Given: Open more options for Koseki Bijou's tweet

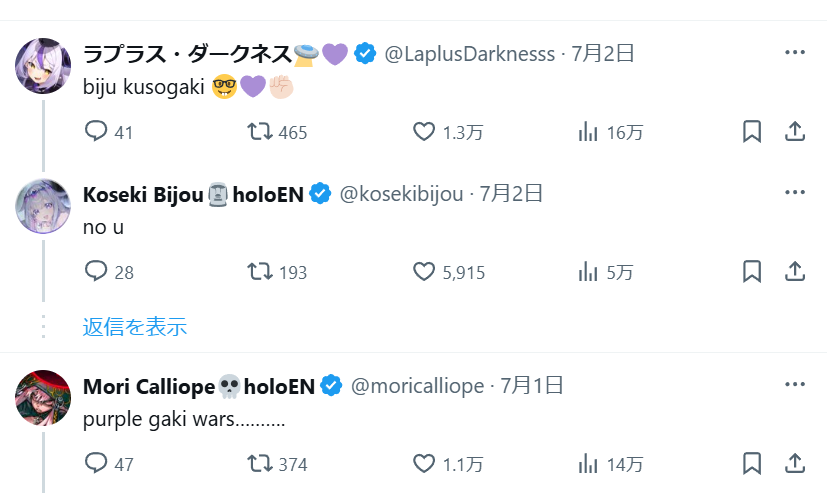Looking at the screenshot, I should click(x=794, y=192).
